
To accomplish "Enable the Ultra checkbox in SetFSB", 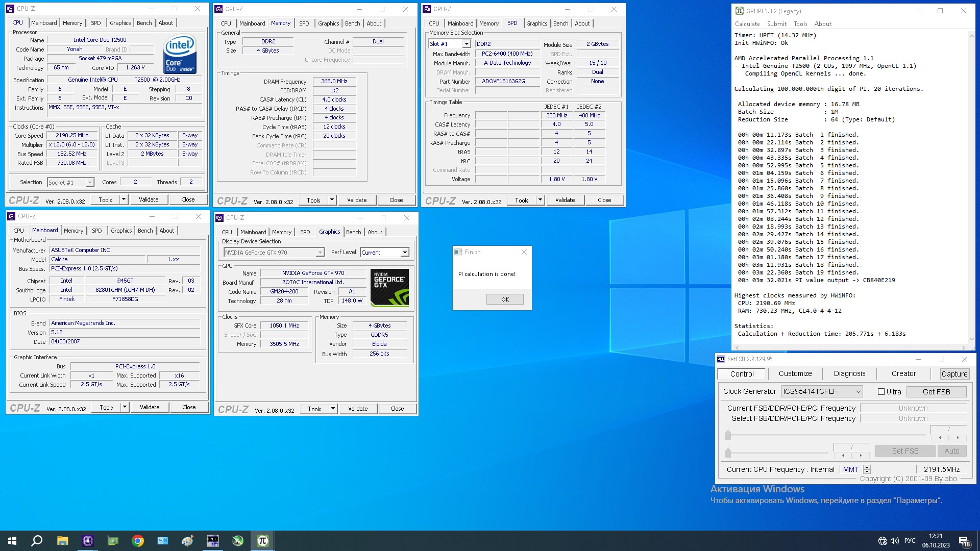I will click(881, 392).
